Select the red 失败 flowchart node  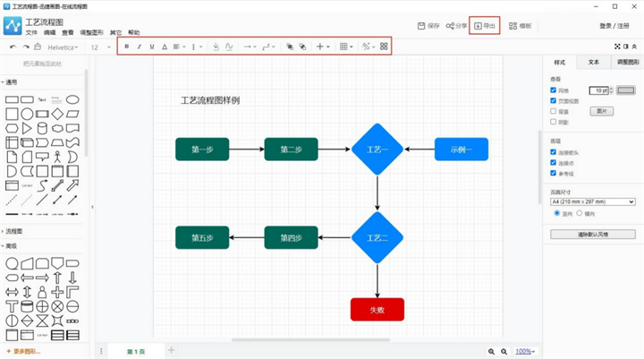tap(377, 309)
